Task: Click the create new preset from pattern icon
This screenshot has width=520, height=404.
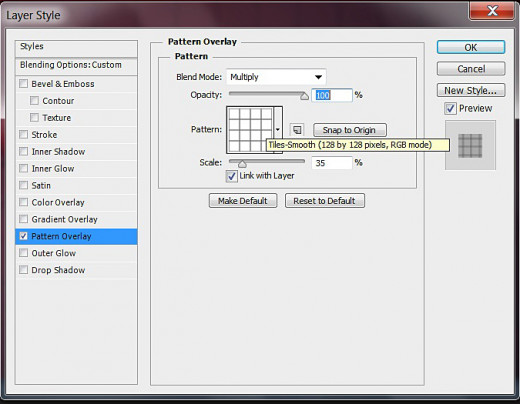Action: click(297, 130)
